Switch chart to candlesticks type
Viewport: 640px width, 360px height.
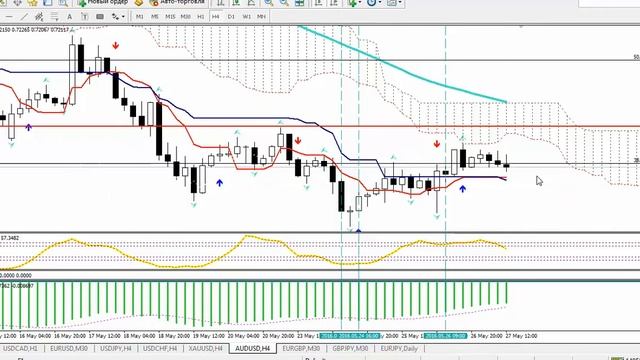(x=236, y=2)
